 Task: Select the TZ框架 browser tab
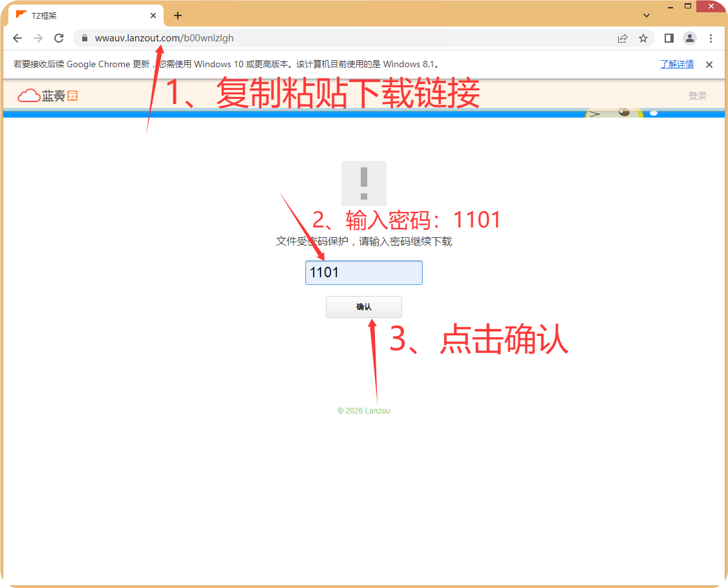[86, 16]
